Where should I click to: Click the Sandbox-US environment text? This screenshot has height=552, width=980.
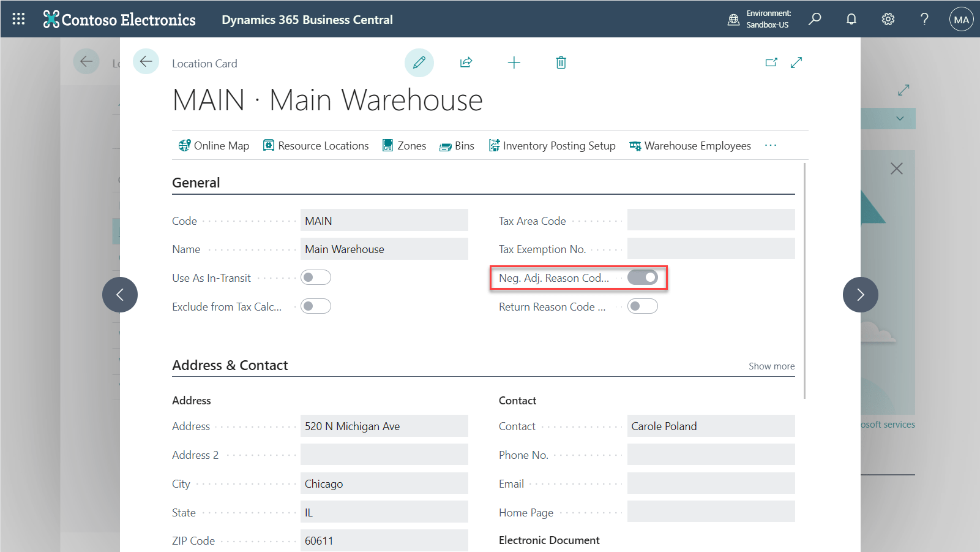click(768, 25)
